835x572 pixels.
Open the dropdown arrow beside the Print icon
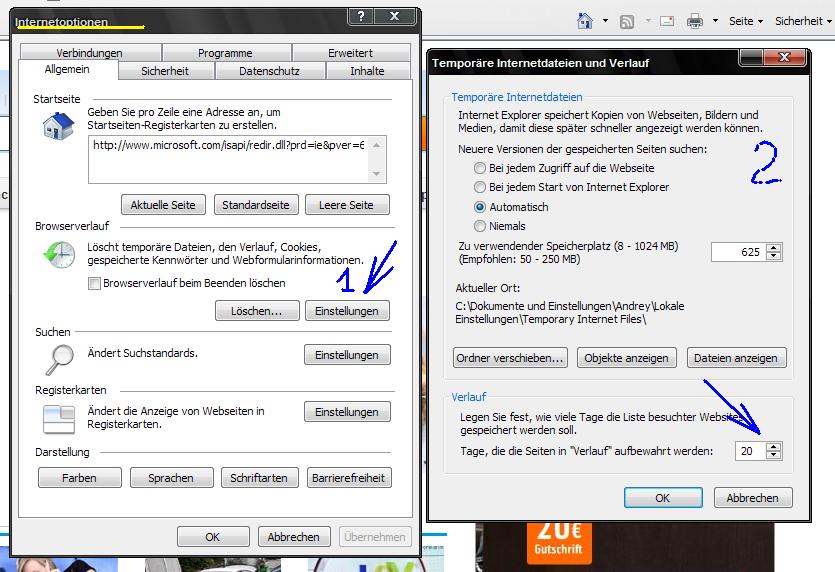[x=715, y=21]
